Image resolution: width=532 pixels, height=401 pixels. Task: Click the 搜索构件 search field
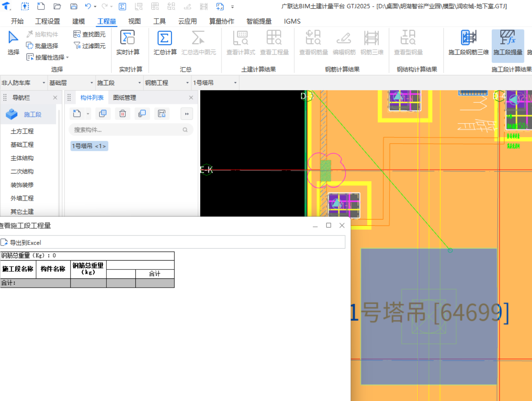pyautogui.click(x=131, y=130)
